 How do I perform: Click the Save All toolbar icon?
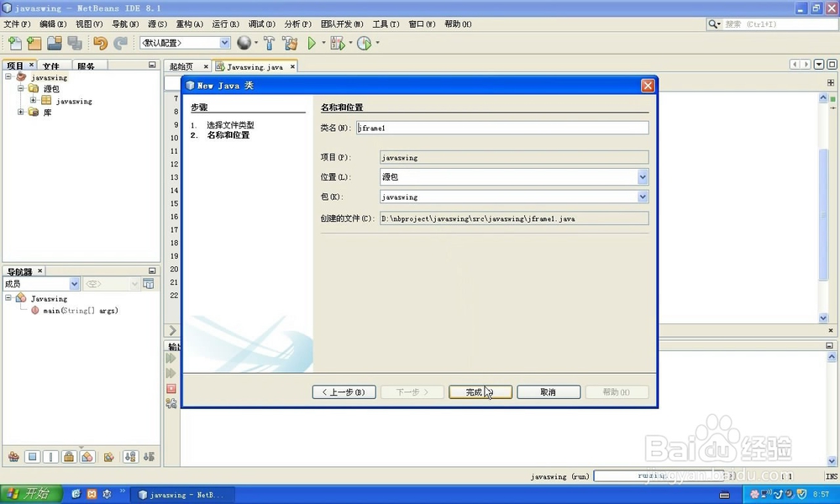(75, 43)
